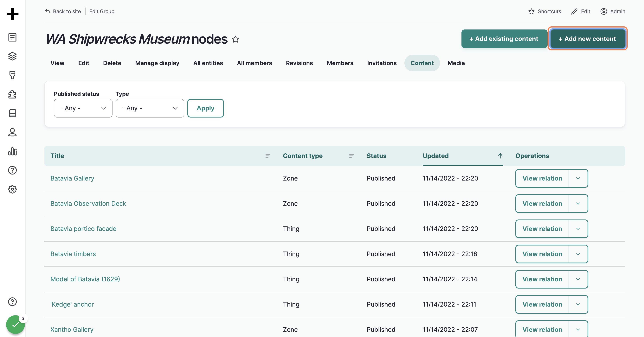Expand operations arrow for 'Kedge' anchor
This screenshot has width=644, height=337.
click(x=578, y=305)
